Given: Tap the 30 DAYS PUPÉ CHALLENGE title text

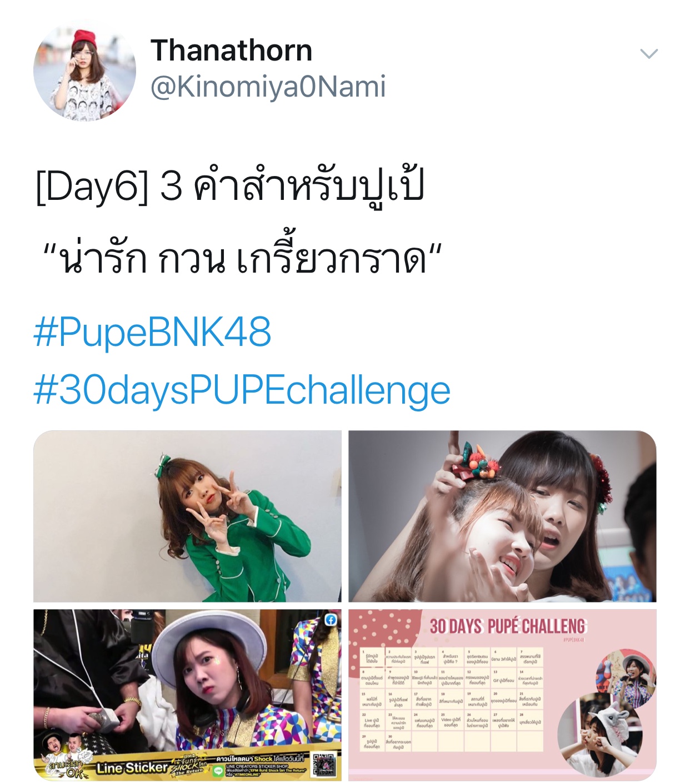Looking at the screenshot, I should (507, 626).
